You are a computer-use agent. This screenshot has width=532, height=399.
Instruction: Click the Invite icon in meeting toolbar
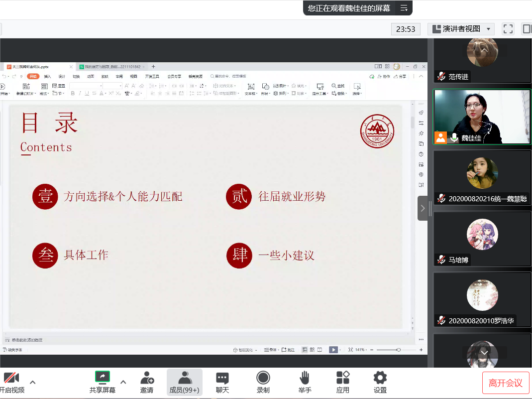click(147, 382)
